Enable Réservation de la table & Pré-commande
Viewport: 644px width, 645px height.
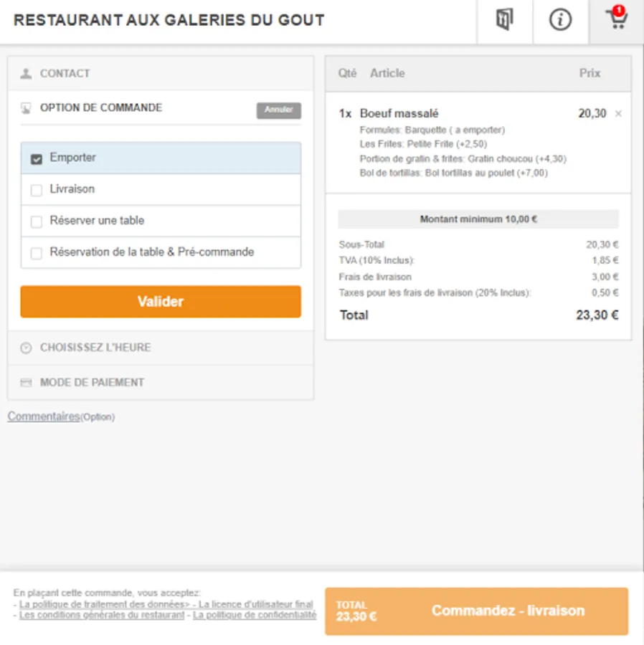[37, 254]
